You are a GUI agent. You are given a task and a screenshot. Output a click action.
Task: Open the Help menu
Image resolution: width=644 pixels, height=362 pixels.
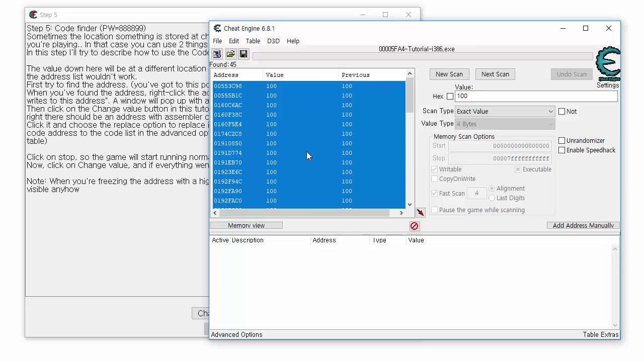(293, 41)
